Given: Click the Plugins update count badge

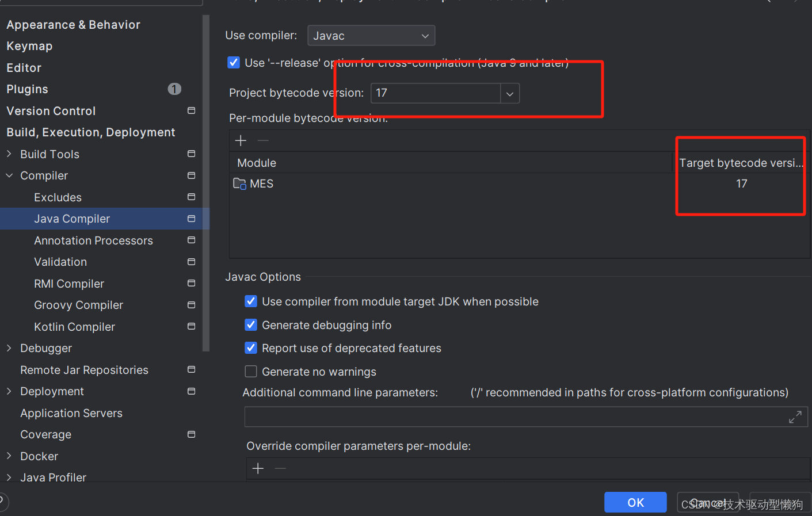Looking at the screenshot, I should (x=174, y=89).
